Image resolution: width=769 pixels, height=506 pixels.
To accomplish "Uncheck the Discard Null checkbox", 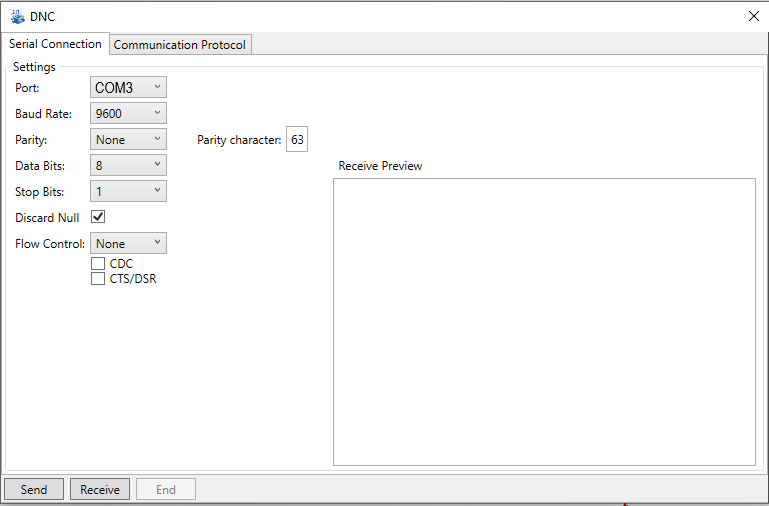I will tap(98, 217).
